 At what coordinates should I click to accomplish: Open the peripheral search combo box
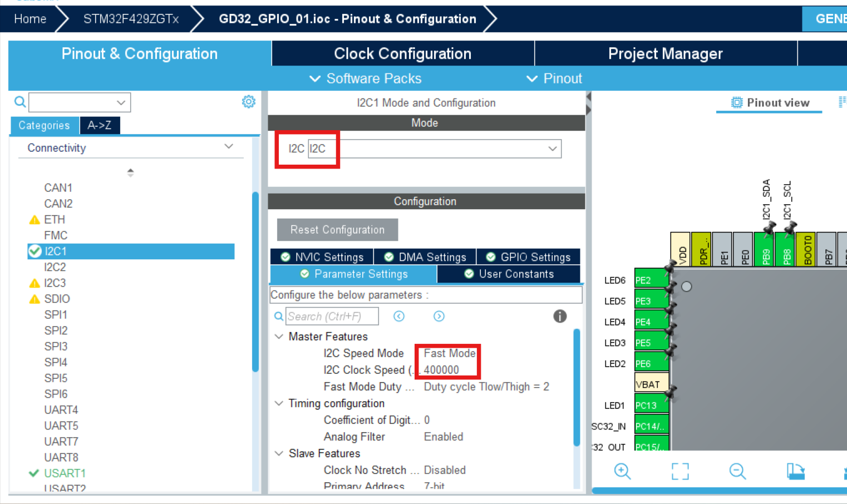tap(80, 102)
